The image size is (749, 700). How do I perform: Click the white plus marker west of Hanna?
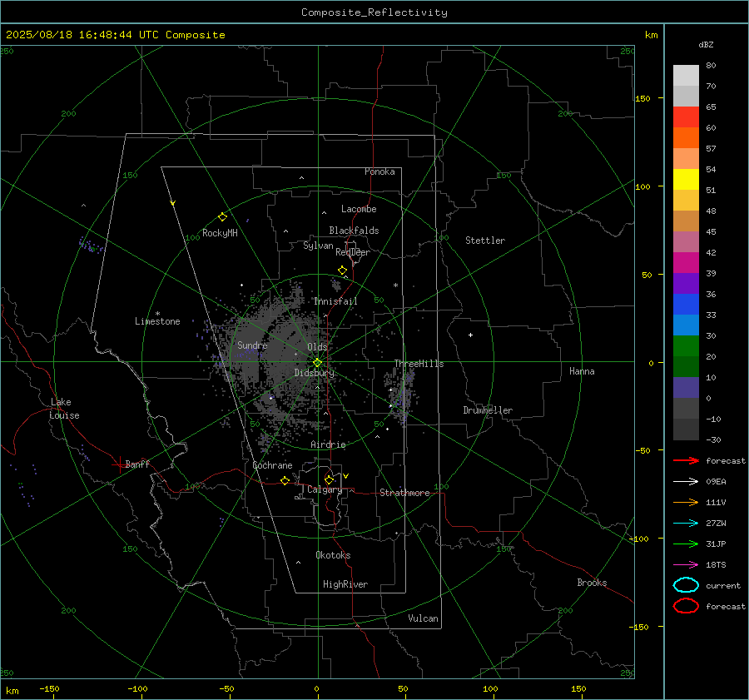pyautogui.click(x=470, y=335)
